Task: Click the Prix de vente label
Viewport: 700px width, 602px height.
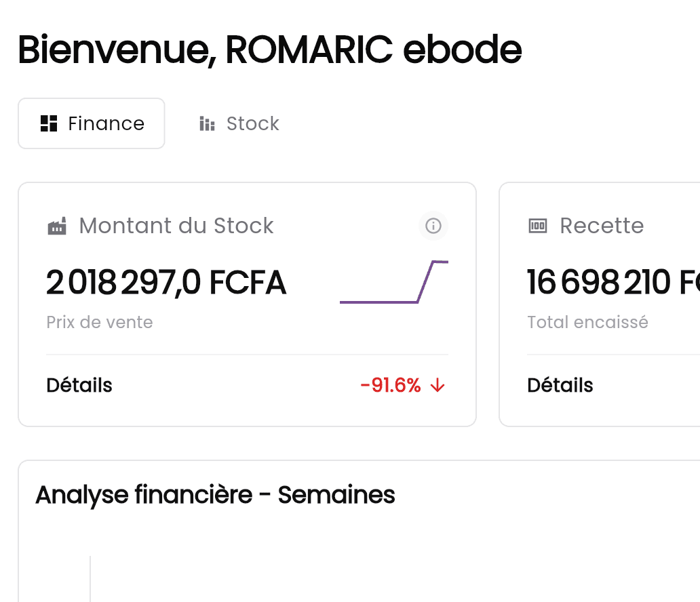Action: coord(99,322)
